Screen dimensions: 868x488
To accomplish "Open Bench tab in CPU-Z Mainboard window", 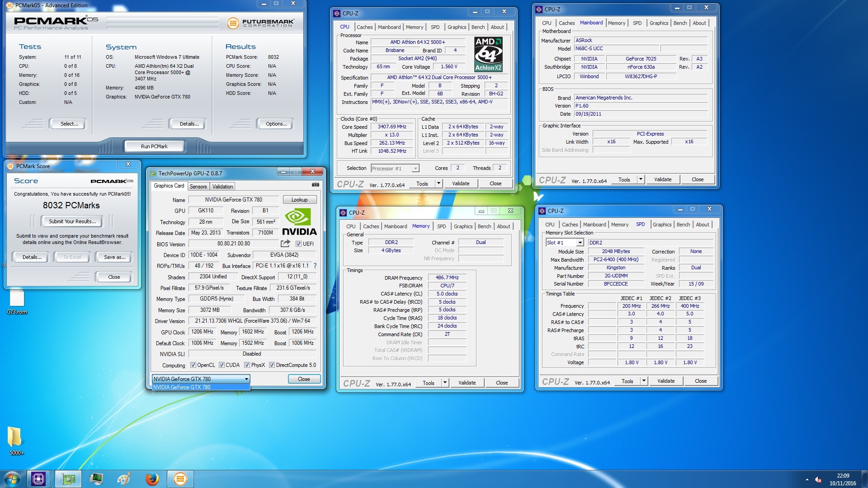I will click(680, 23).
